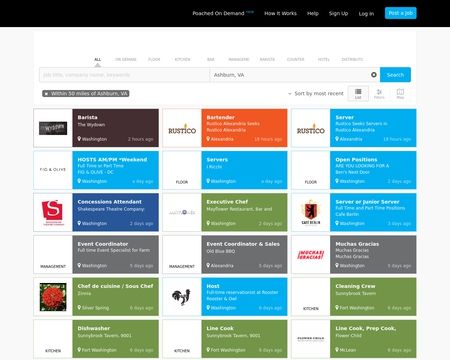Open the Help link
Image resolution: width=450 pixels, height=360 pixels.
(x=313, y=13)
